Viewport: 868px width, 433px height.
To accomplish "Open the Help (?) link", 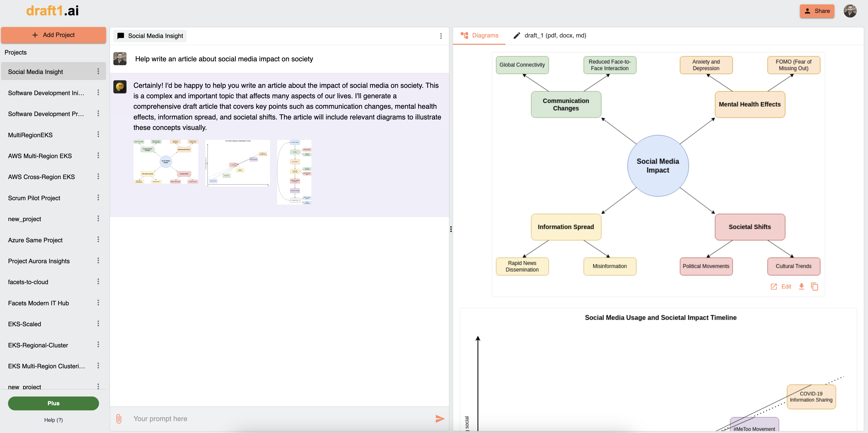I will tap(53, 420).
